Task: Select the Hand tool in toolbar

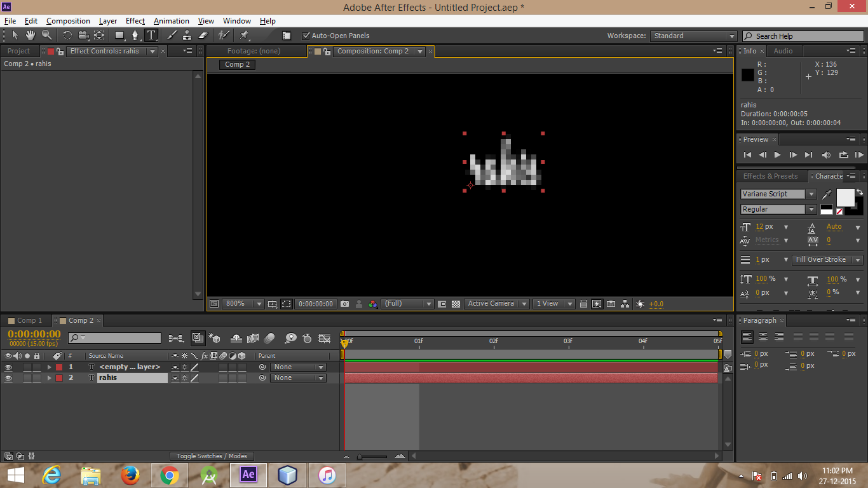Action: tap(30, 36)
